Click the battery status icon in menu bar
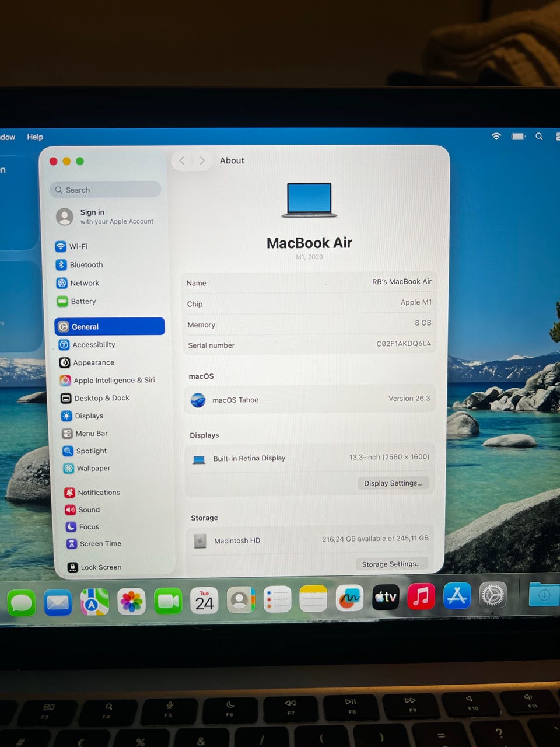 (x=519, y=136)
